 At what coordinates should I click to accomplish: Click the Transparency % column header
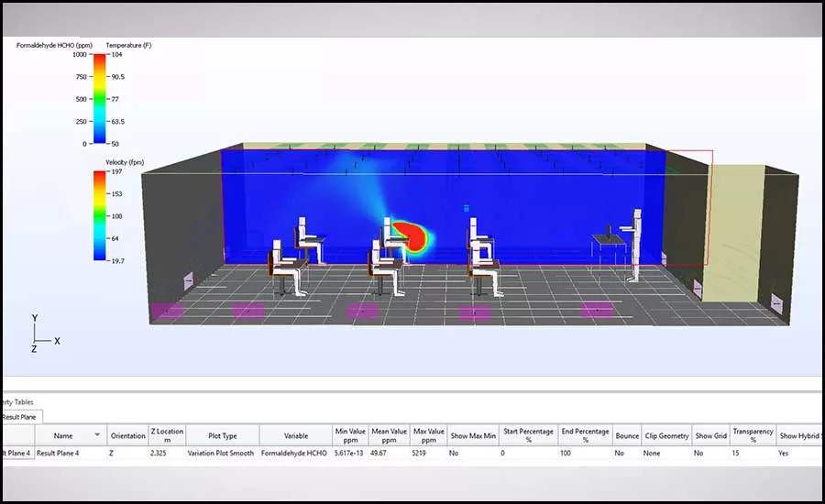753,435
